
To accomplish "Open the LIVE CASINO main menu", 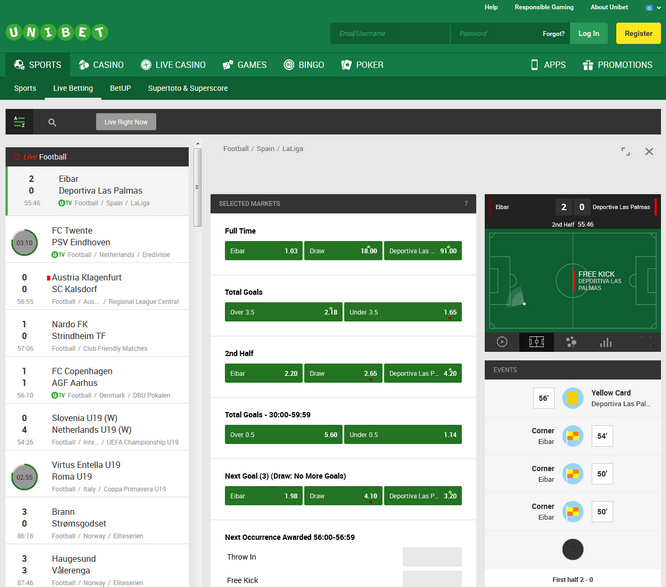I will point(173,65).
